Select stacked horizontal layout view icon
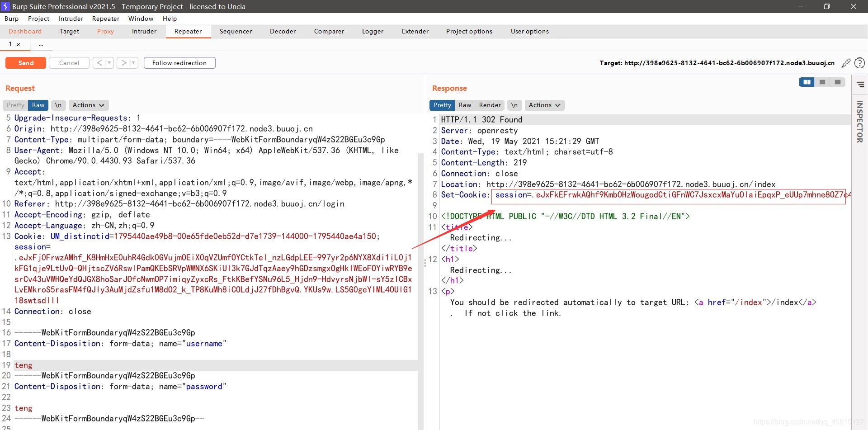The width and height of the screenshot is (868, 430). [822, 82]
